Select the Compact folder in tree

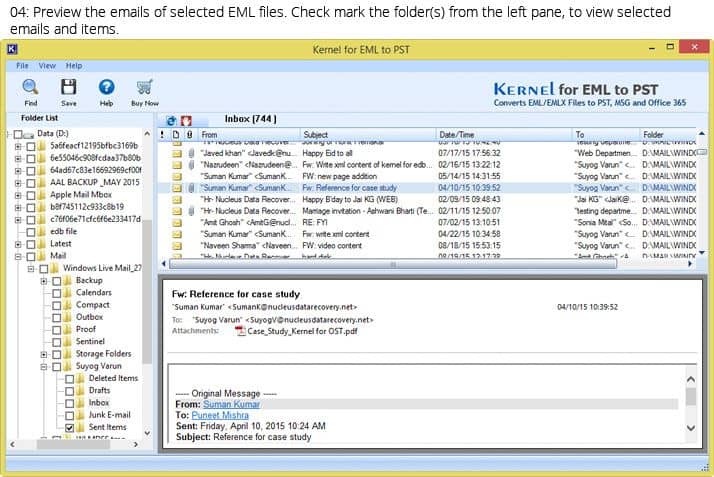pyautogui.click(x=92, y=305)
